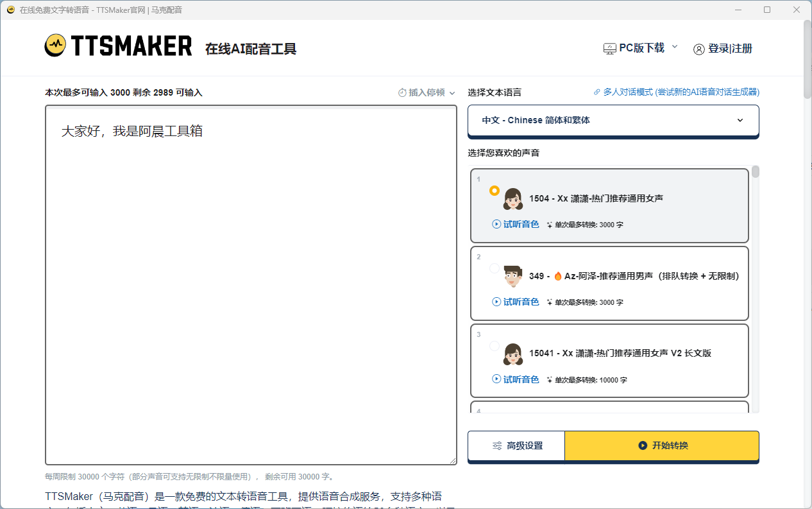
Task: Play the preview icon for voice 15041
Action: tap(496, 379)
